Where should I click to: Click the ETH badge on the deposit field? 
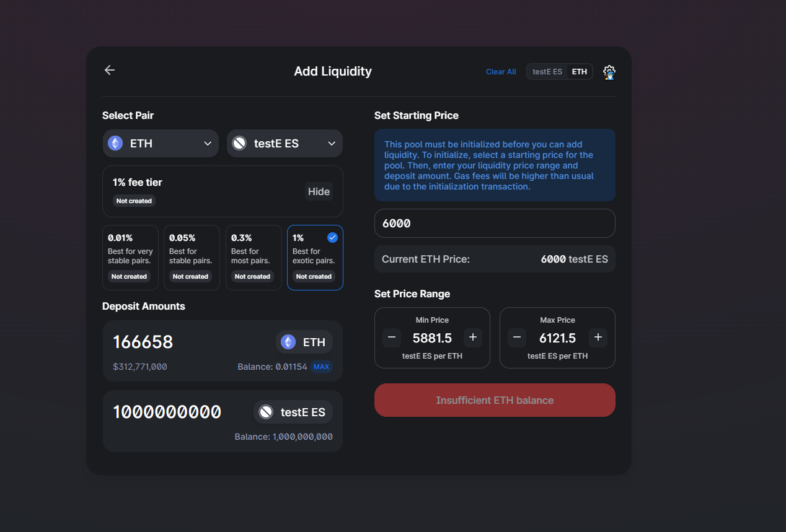coord(304,341)
